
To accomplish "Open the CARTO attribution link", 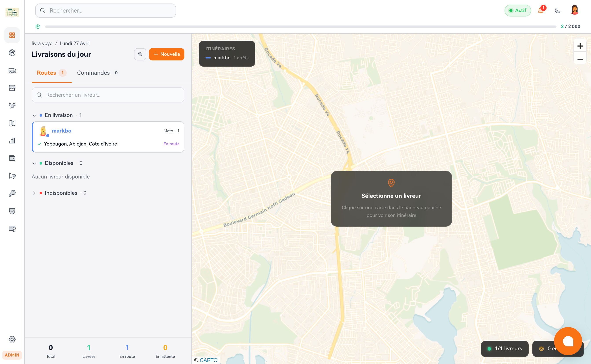I will tap(208, 360).
